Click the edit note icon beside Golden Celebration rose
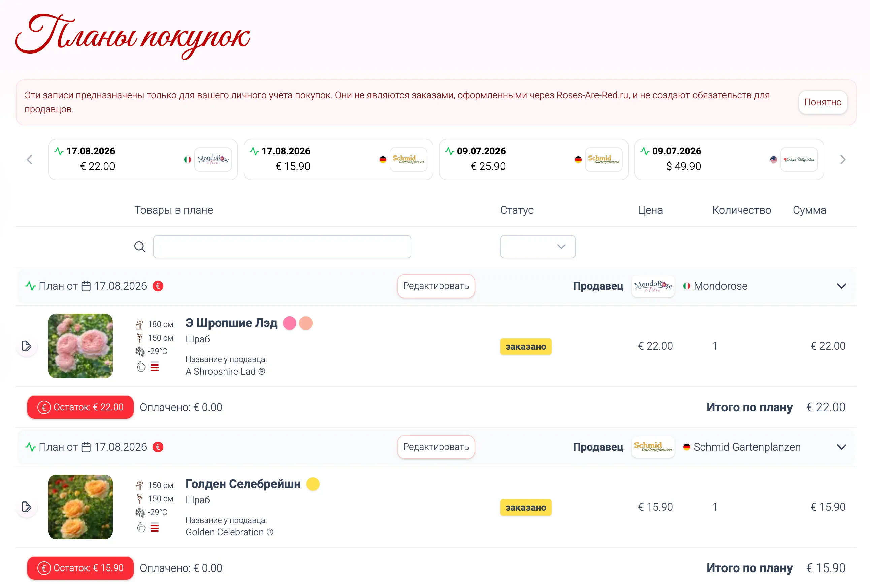The width and height of the screenshot is (870, 588). point(27,507)
